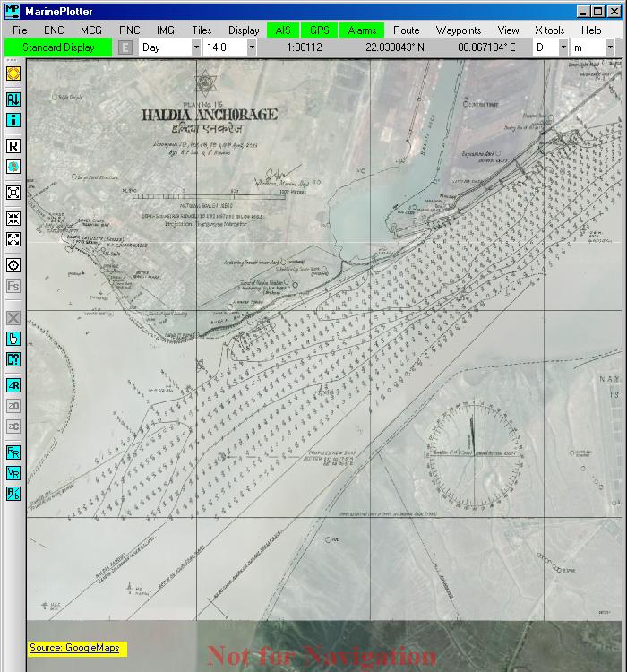Toggle the GPS green indicator
Image resolution: width=627 pixels, height=672 pixels.
[319, 30]
